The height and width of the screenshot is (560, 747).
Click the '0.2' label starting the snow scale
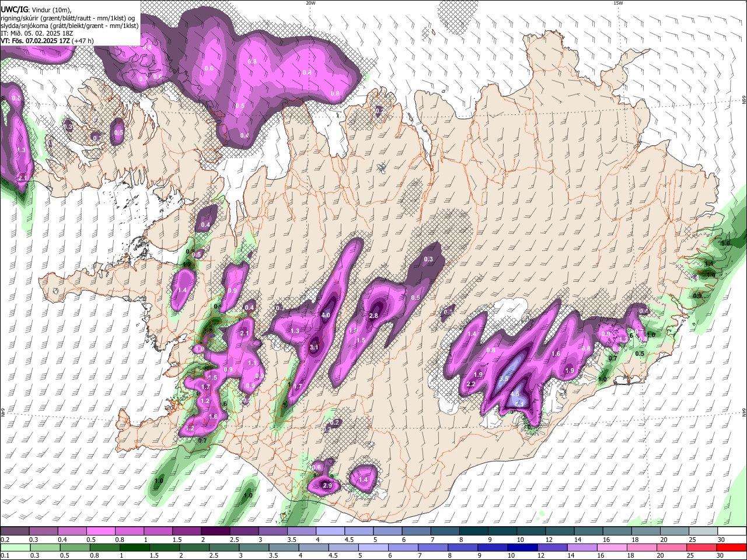(x=5, y=540)
